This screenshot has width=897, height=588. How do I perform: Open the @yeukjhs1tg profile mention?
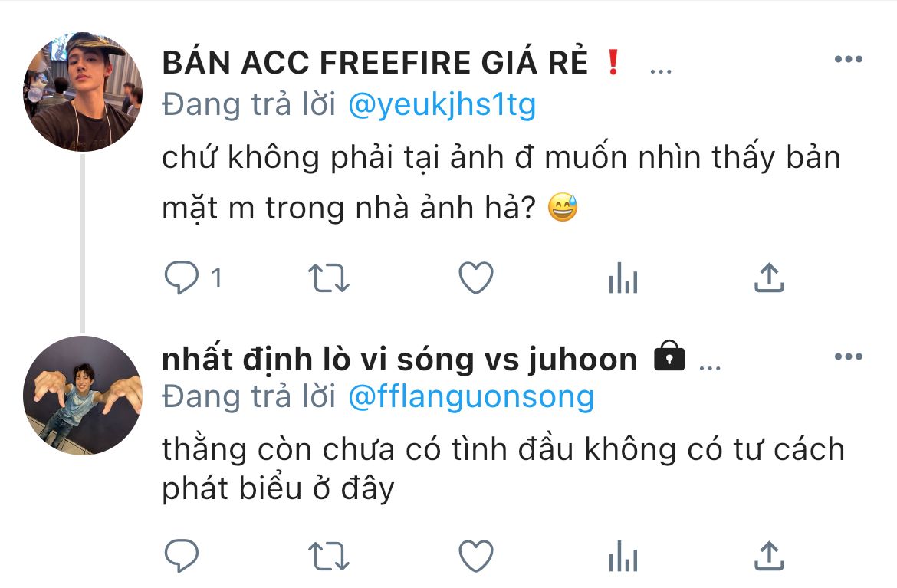click(x=442, y=105)
